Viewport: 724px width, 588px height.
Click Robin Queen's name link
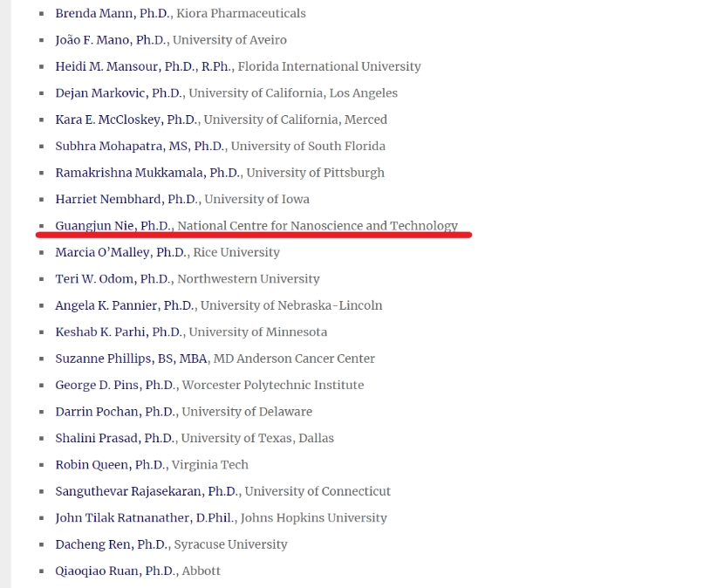coord(110,465)
